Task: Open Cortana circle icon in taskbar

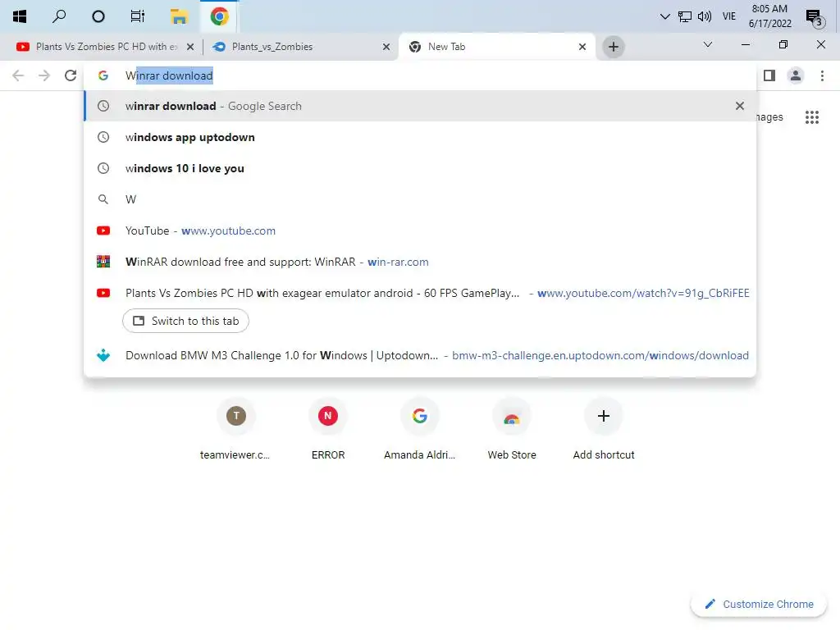Action: (98, 16)
